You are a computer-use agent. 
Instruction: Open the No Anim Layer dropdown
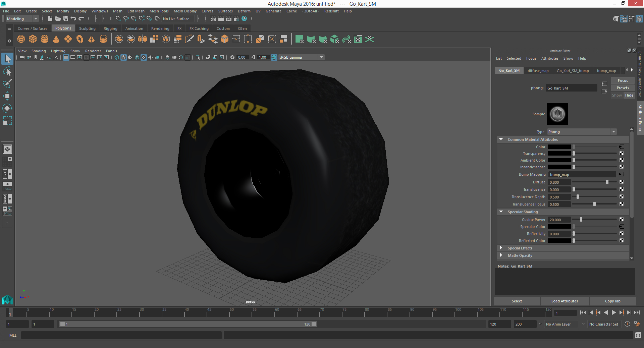click(x=561, y=324)
